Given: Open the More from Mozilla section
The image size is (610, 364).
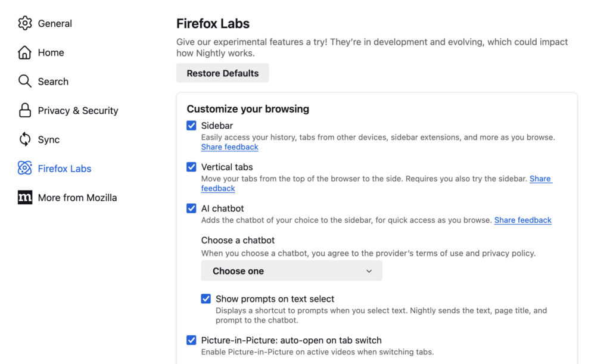Looking at the screenshot, I should (77, 197).
